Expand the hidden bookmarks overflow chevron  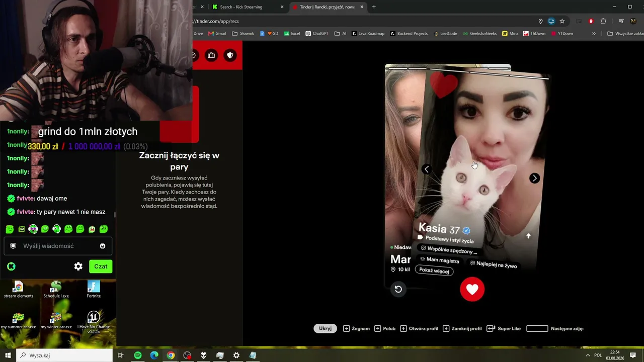click(x=594, y=34)
